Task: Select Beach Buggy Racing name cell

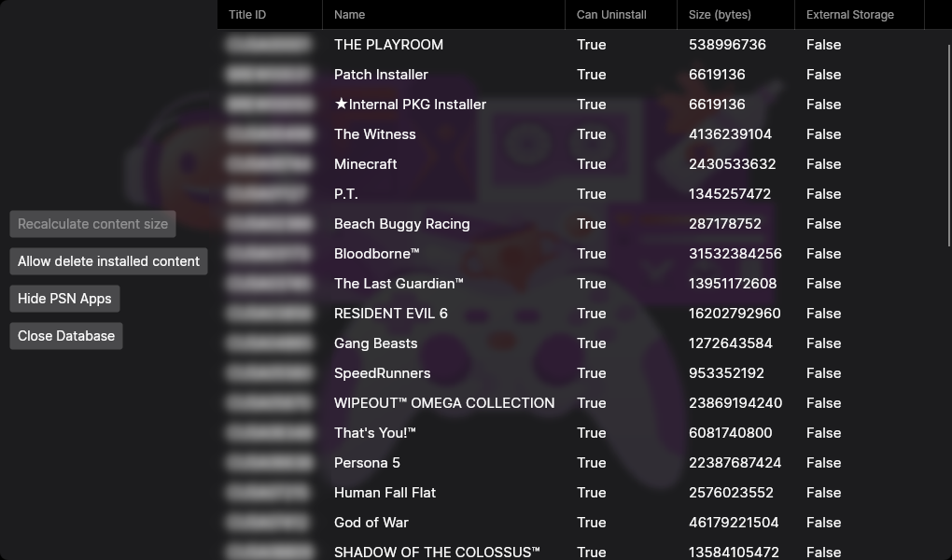Action: 402,223
